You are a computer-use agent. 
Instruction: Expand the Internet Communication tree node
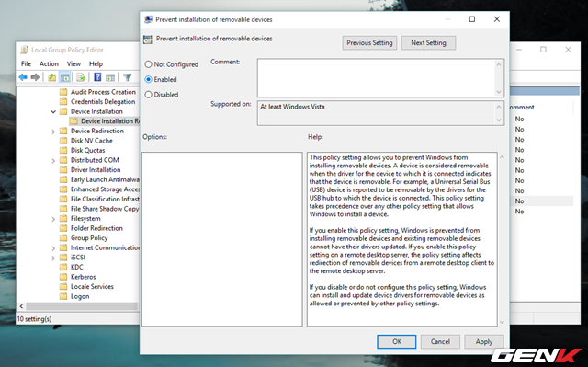click(53, 248)
